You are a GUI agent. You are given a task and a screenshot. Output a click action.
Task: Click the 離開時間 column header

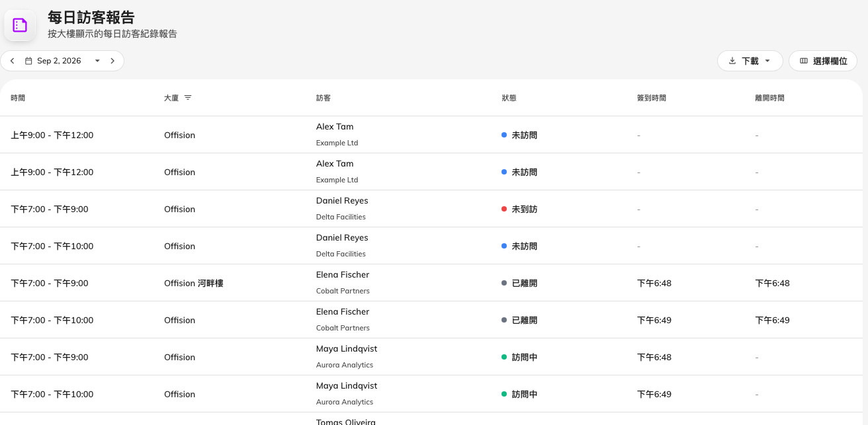(x=769, y=98)
